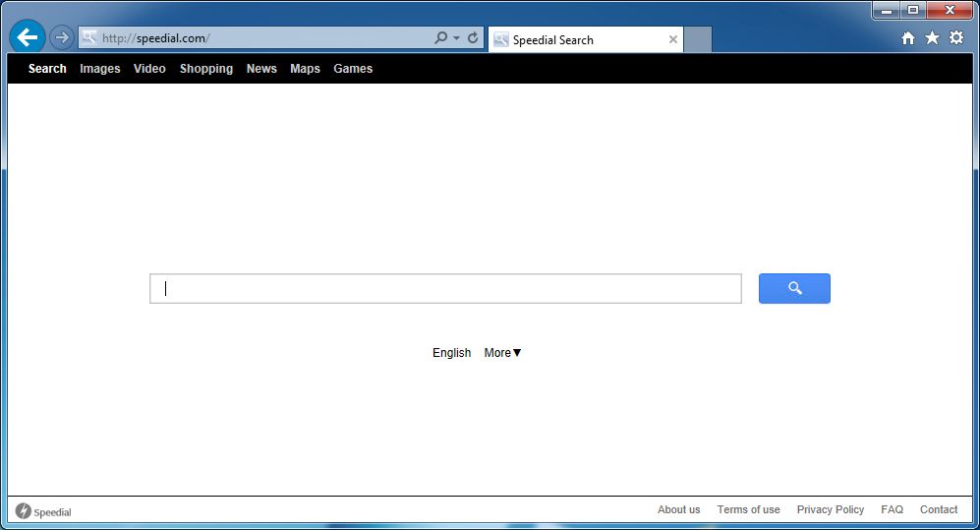980x530 pixels.
Task: Click the Home icon
Action: [x=908, y=38]
